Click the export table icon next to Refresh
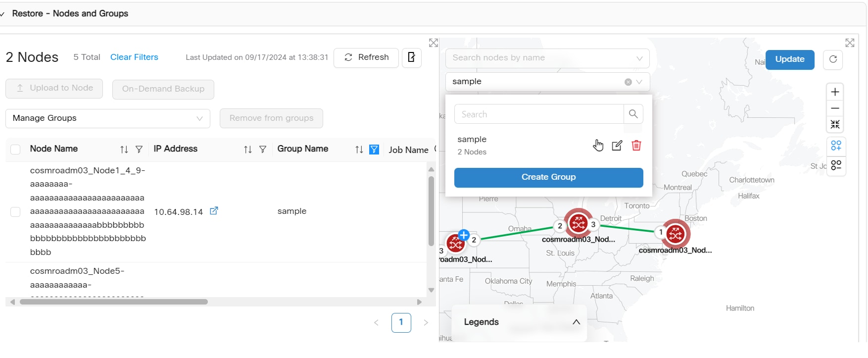Viewport: 868px width, 358px height. [x=411, y=57]
